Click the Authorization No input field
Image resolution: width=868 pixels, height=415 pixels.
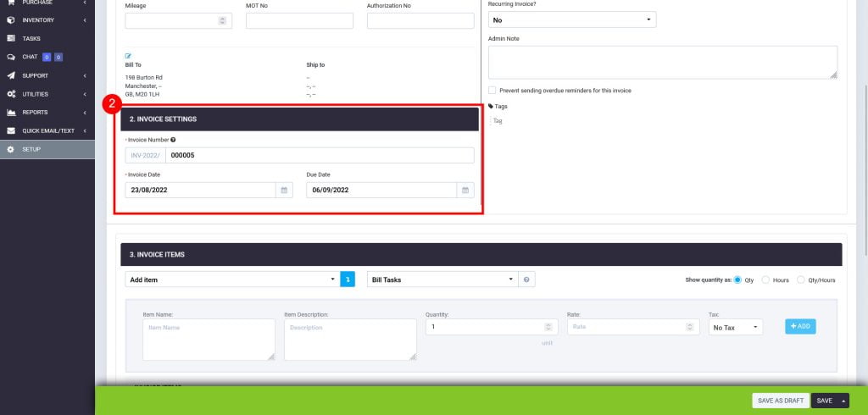point(420,20)
